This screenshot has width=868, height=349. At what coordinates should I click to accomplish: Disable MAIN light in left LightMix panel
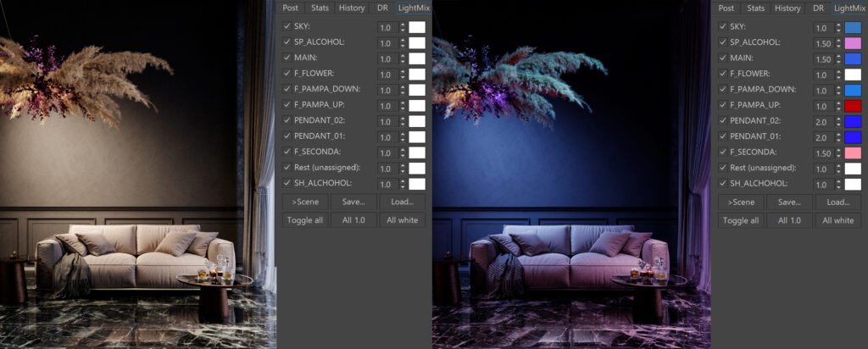coord(287,58)
